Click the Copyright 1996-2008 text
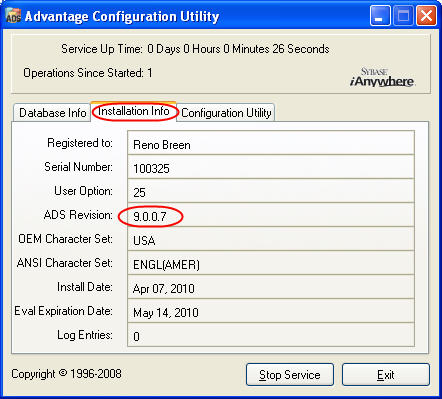This screenshot has width=442, height=399. (x=66, y=374)
